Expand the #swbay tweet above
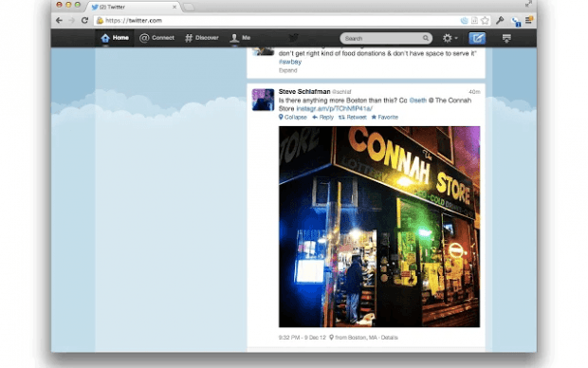The width and height of the screenshot is (588, 368). [287, 70]
